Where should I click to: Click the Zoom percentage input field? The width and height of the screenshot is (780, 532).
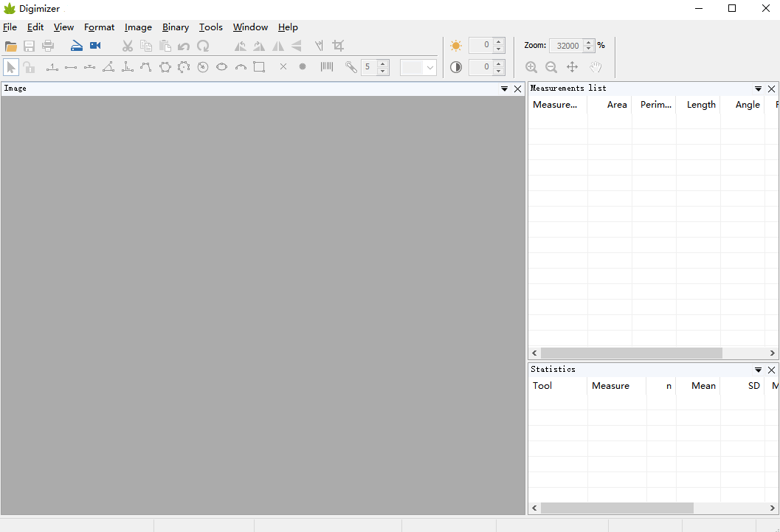[567, 46]
